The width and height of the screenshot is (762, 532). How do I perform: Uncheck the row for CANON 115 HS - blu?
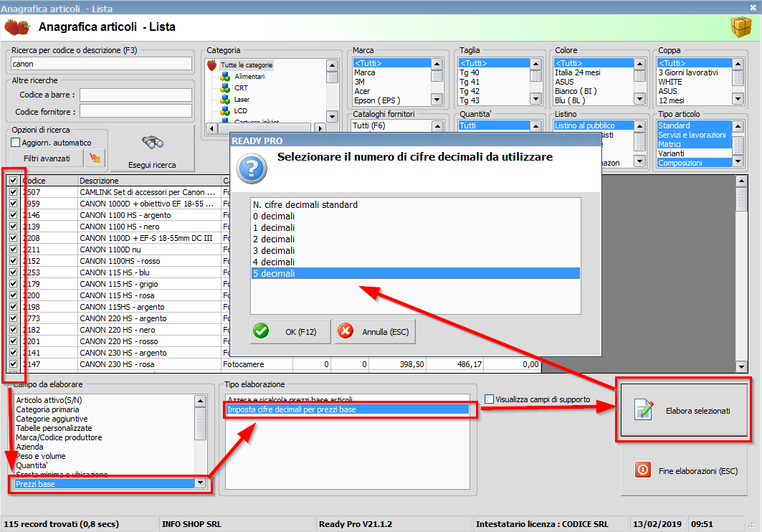13,272
